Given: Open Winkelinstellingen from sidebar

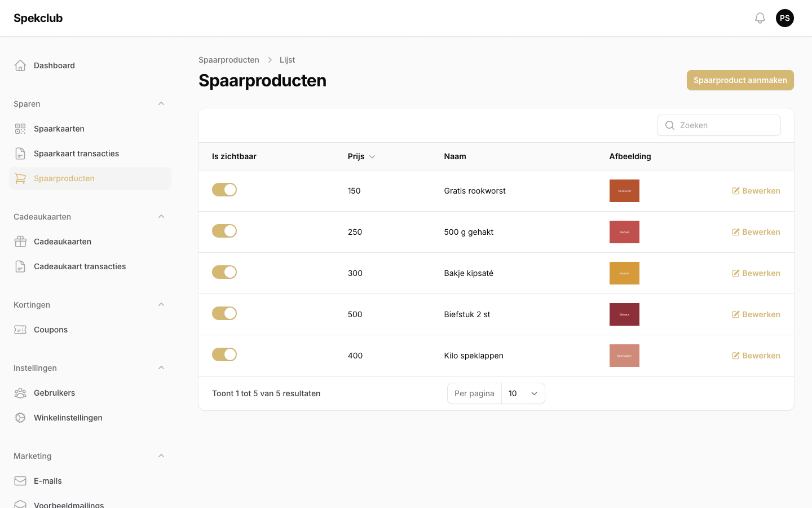Looking at the screenshot, I should click(x=90, y=418).
